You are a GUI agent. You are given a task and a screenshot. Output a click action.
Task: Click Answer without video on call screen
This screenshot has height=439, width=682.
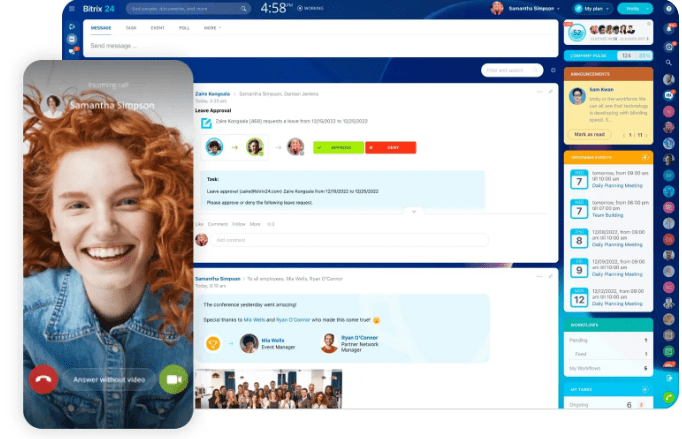pos(109,380)
